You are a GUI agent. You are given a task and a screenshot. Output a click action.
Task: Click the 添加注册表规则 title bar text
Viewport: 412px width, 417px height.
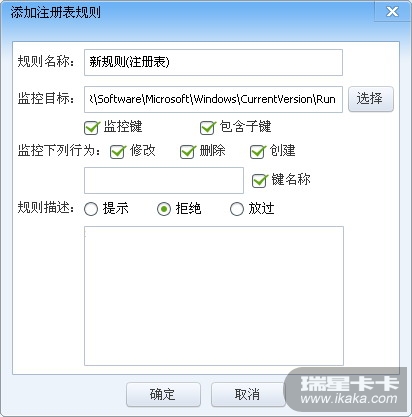pyautogui.click(x=56, y=13)
